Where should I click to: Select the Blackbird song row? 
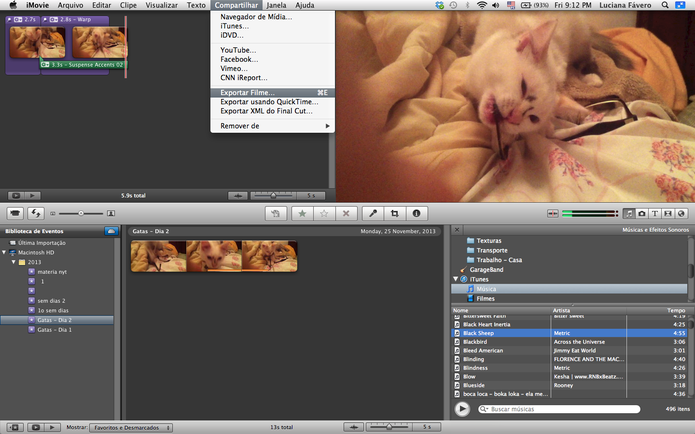pyautogui.click(x=569, y=342)
